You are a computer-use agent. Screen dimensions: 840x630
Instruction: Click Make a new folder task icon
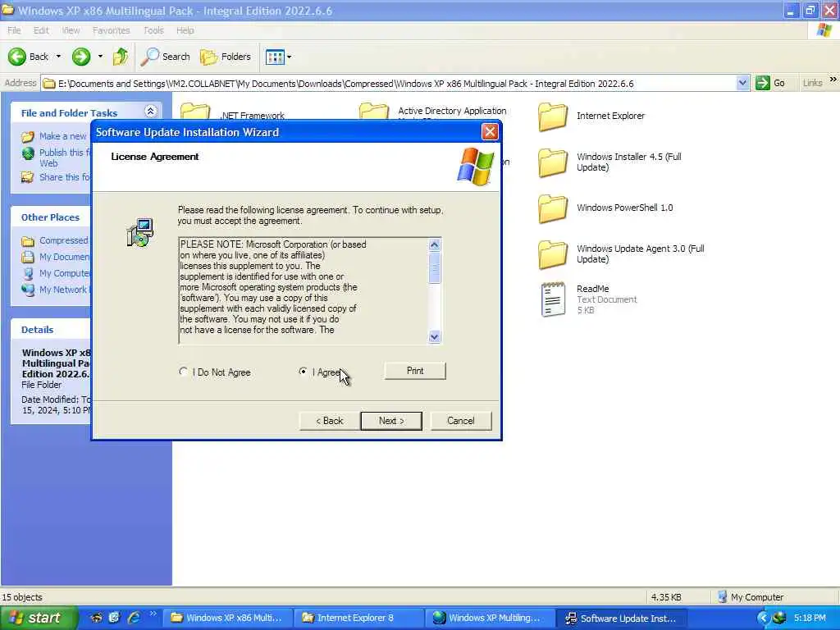tap(28, 137)
